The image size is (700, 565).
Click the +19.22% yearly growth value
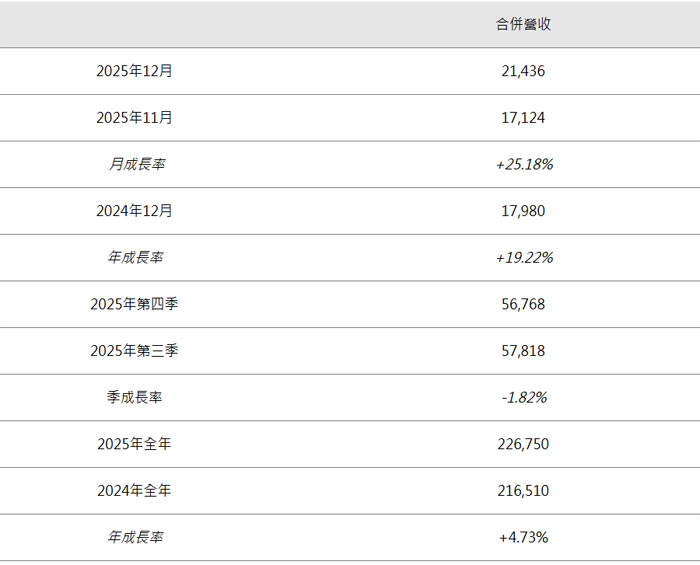coord(524,258)
